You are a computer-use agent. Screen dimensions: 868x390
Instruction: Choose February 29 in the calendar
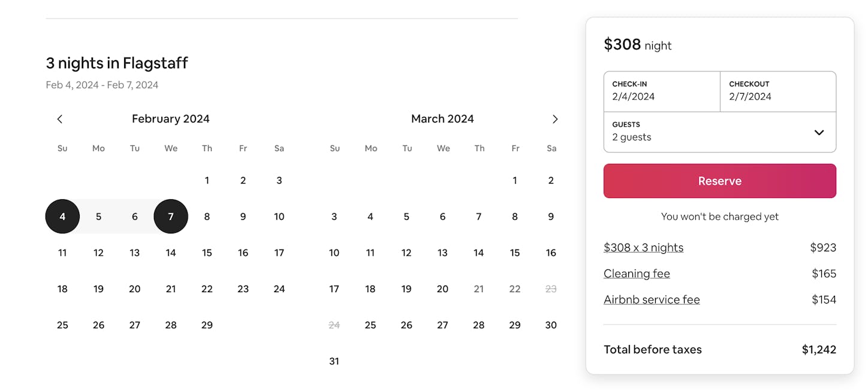tap(207, 325)
